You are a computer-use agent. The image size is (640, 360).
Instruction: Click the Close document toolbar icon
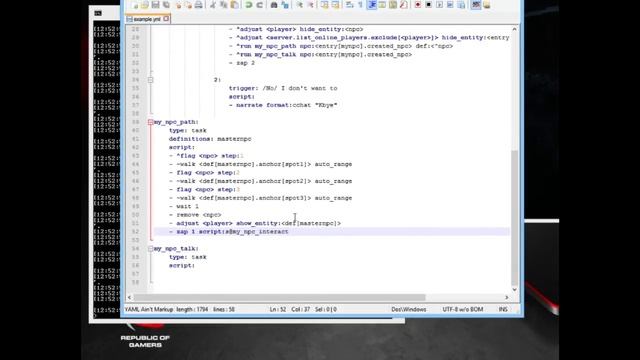[178, 5]
